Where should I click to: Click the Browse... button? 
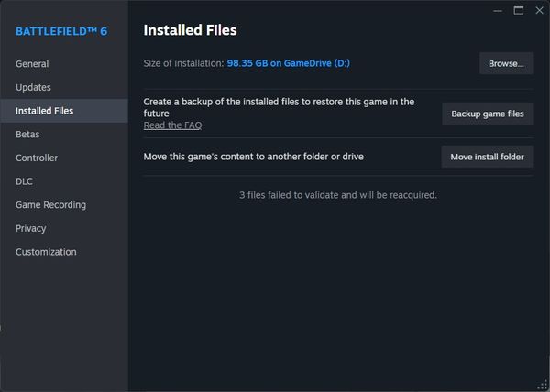tap(506, 63)
